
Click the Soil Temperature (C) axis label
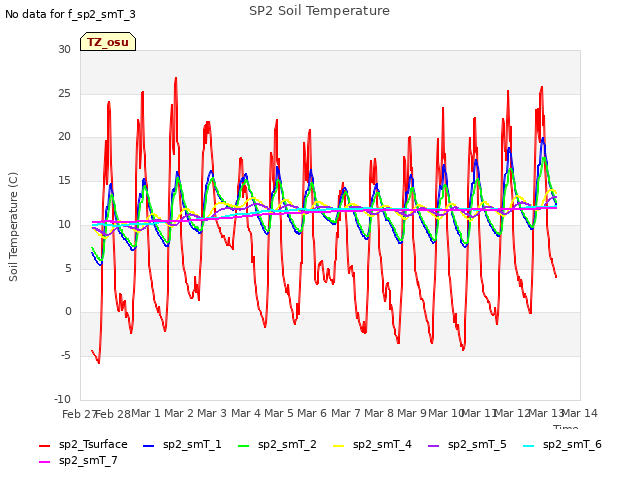(x=13, y=227)
